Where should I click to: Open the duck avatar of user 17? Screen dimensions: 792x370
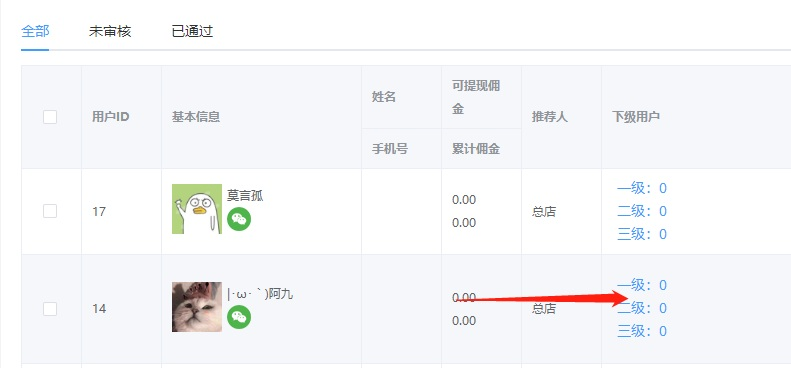[x=197, y=209]
